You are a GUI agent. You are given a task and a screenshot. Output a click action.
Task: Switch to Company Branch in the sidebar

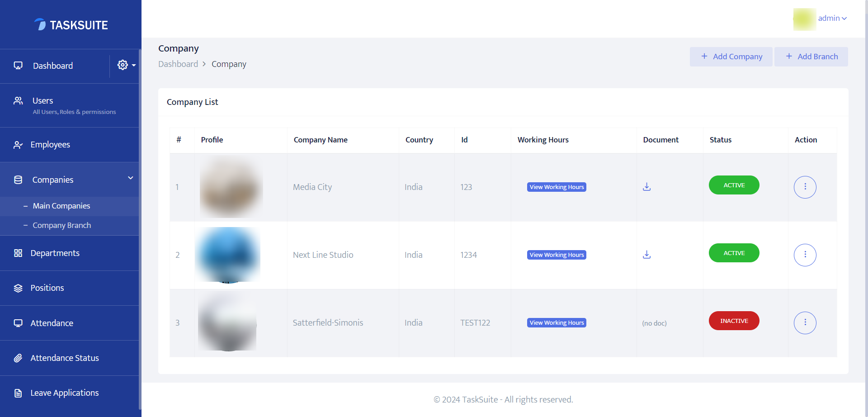coord(62,225)
